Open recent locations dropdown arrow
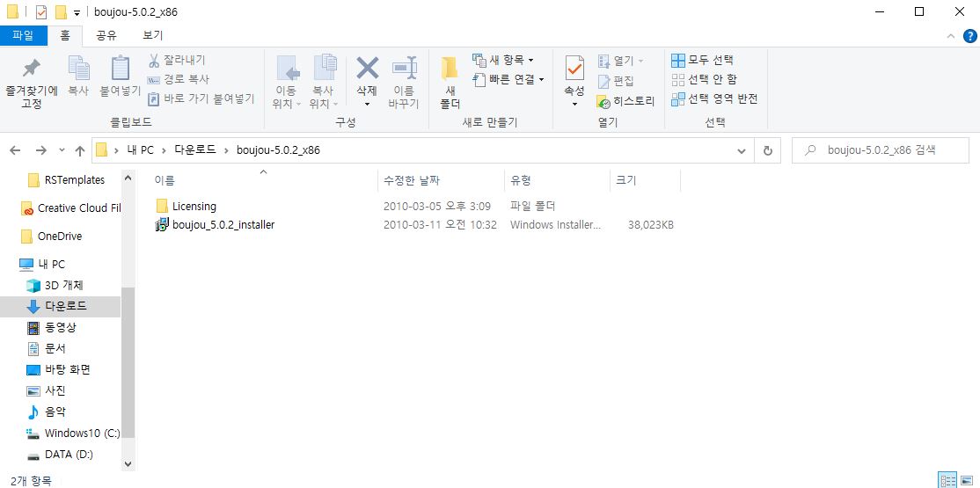Viewport: 980px width, 488px height. [62, 150]
